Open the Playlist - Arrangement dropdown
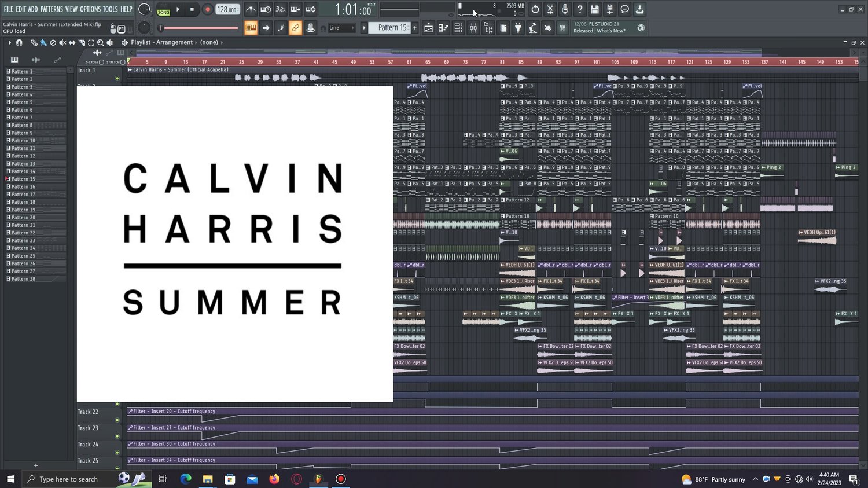Viewport: 868px width, 488px height. pyautogui.click(x=161, y=42)
